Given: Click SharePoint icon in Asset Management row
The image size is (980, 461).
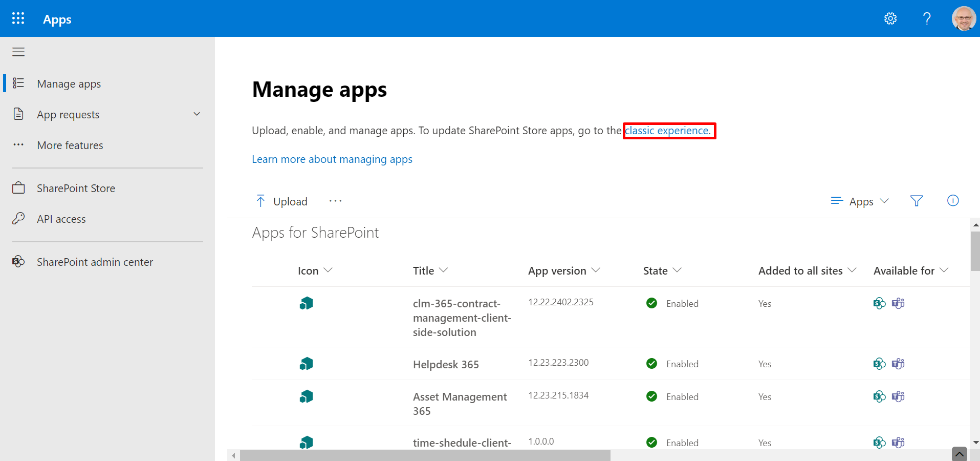Looking at the screenshot, I should pos(879,396).
